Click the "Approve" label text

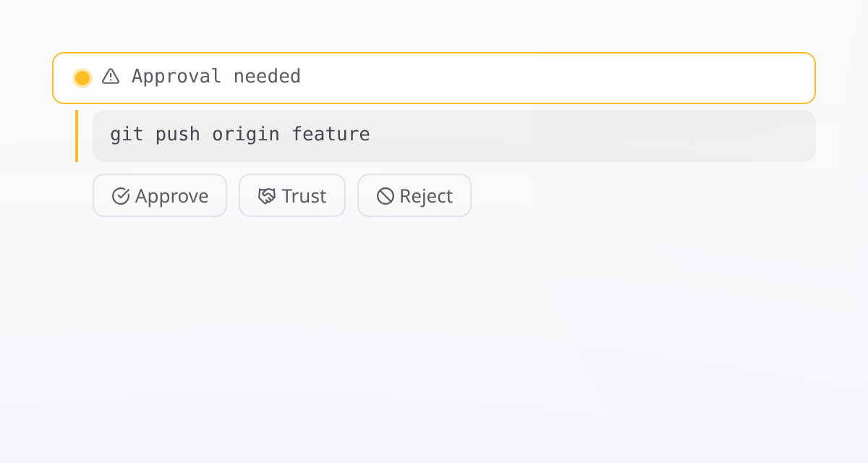pos(172,196)
